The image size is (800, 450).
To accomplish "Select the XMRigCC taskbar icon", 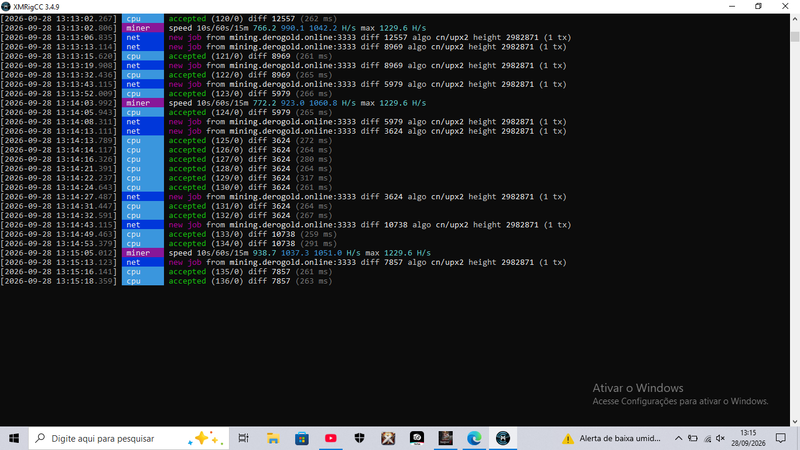I will click(503, 438).
